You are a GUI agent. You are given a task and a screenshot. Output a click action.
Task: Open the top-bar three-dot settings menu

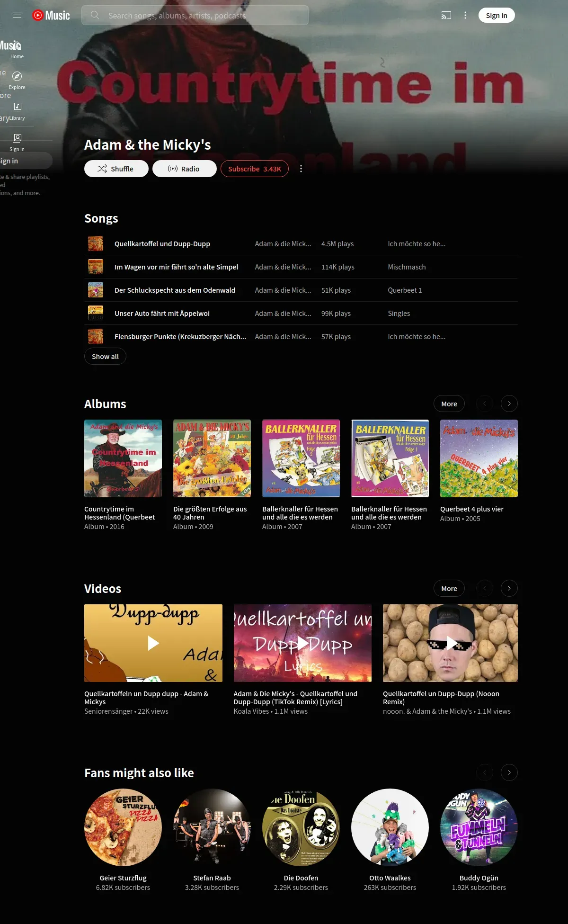pyautogui.click(x=465, y=15)
